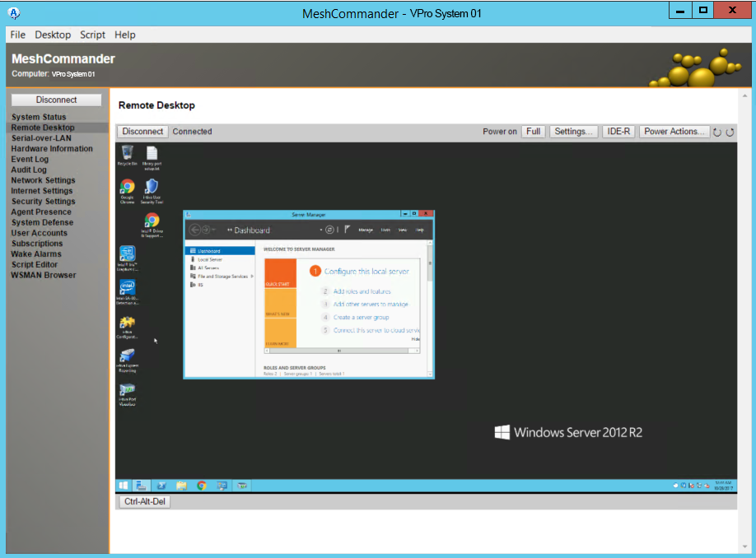756x558 pixels.
Task: Click Server Manager refresh icon
Action: point(329,230)
